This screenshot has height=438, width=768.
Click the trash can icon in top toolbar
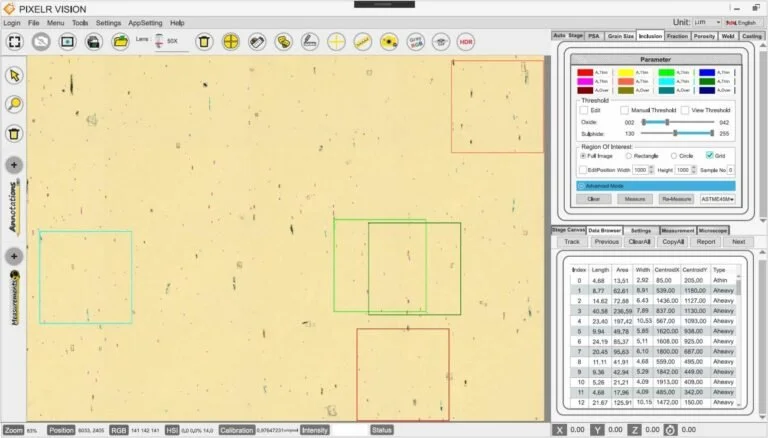(x=204, y=42)
